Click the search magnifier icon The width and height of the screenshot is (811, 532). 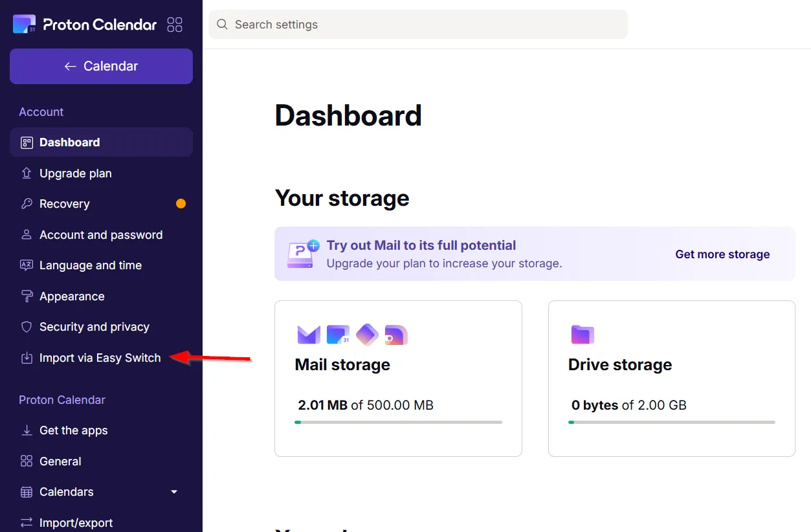pyautogui.click(x=222, y=25)
